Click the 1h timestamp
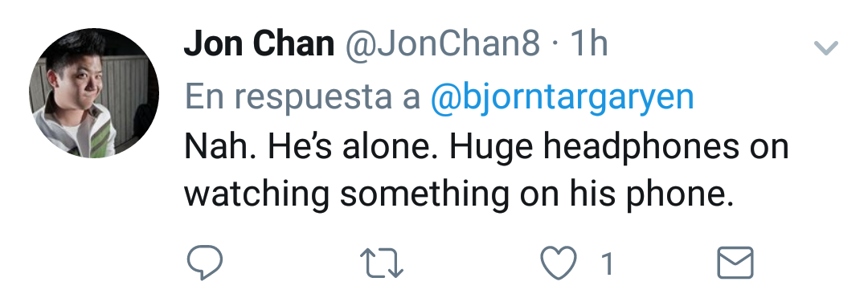Viewport: 868px width, 290px height. [588, 44]
